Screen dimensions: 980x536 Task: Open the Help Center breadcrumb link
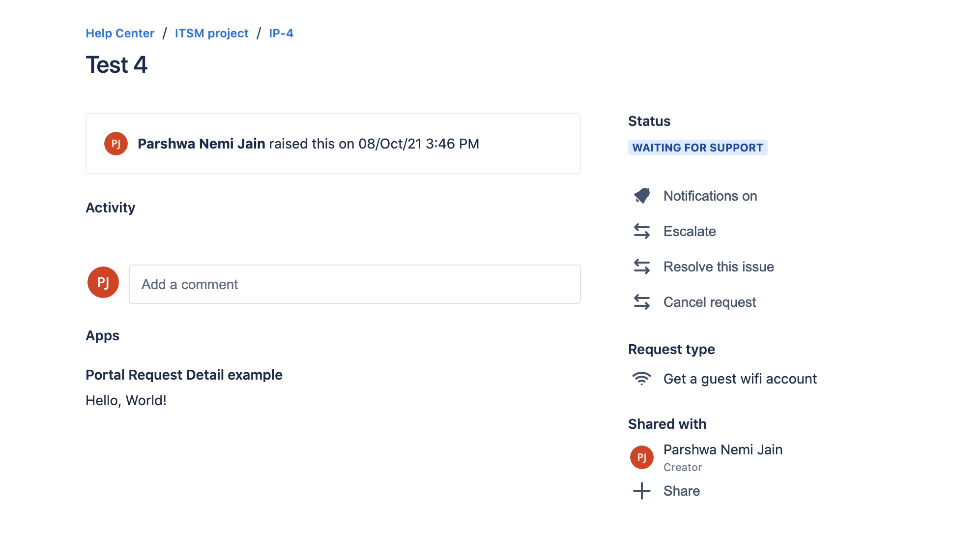click(x=120, y=33)
